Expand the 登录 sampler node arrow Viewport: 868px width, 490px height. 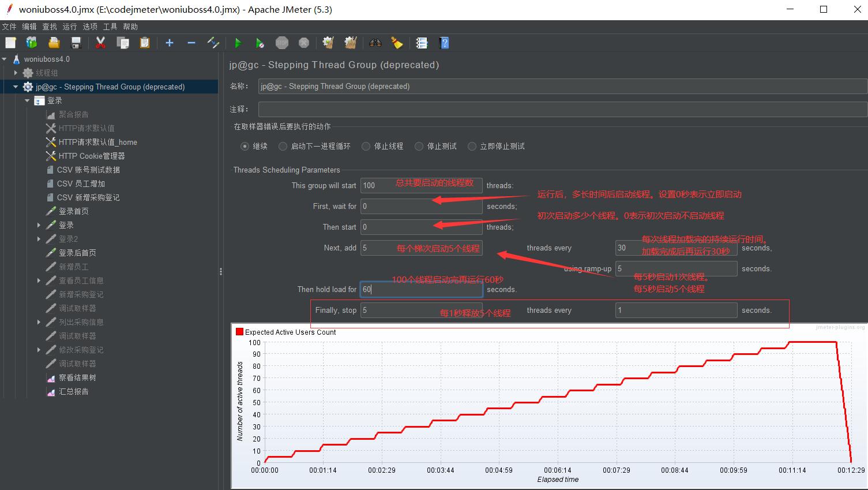39,225
